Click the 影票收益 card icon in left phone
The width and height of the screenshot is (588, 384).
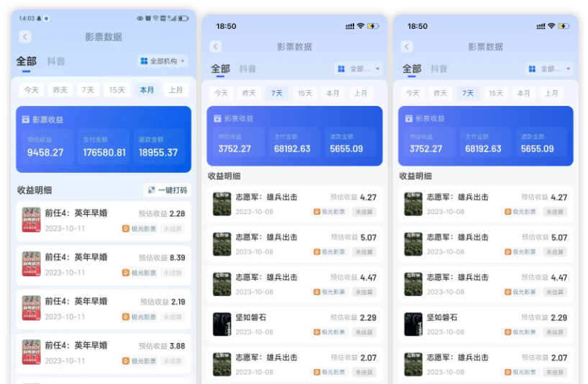[26, 119]
